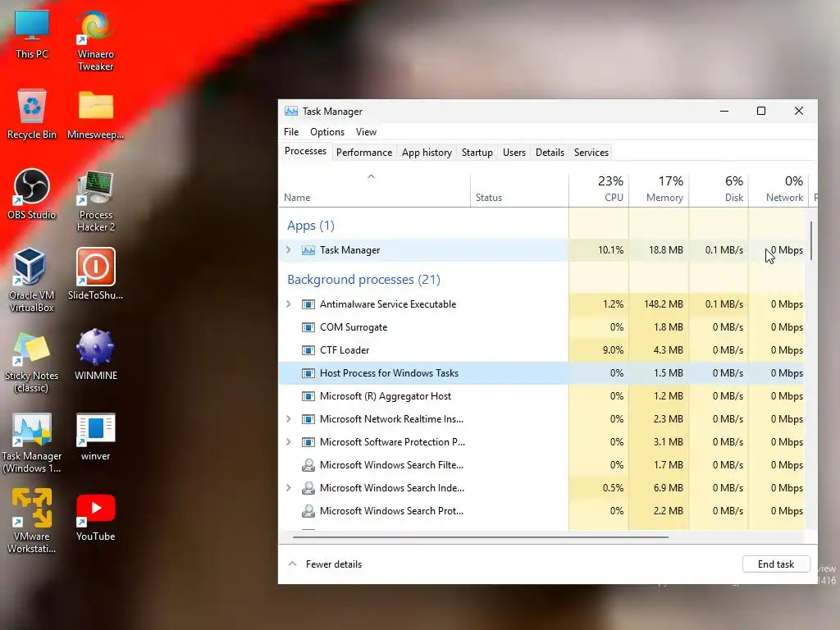Click the 148.2 MB memory value
840x630 pixels.
(x=663, y=304)
